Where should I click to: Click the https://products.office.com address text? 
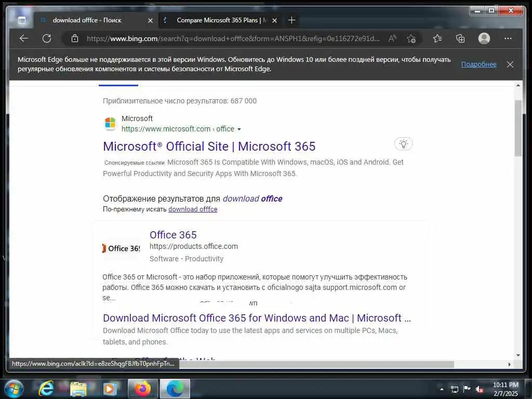(194, 246)
